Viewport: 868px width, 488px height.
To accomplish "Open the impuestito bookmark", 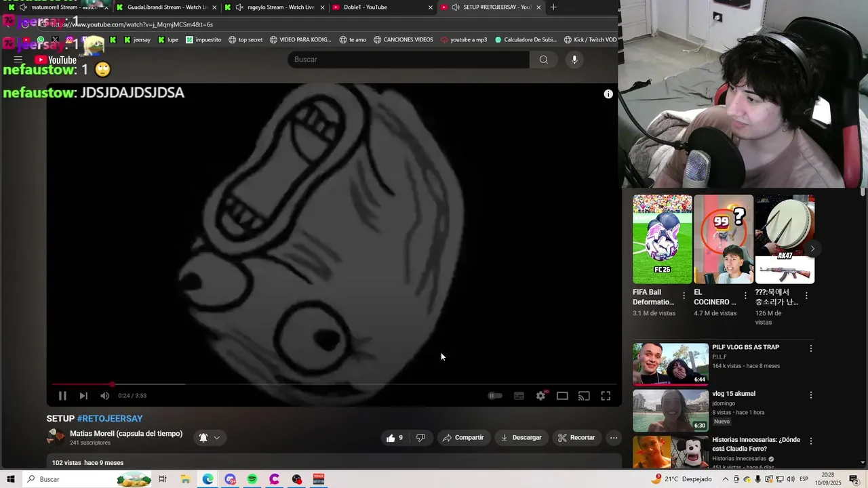I will tap(203, 40).
